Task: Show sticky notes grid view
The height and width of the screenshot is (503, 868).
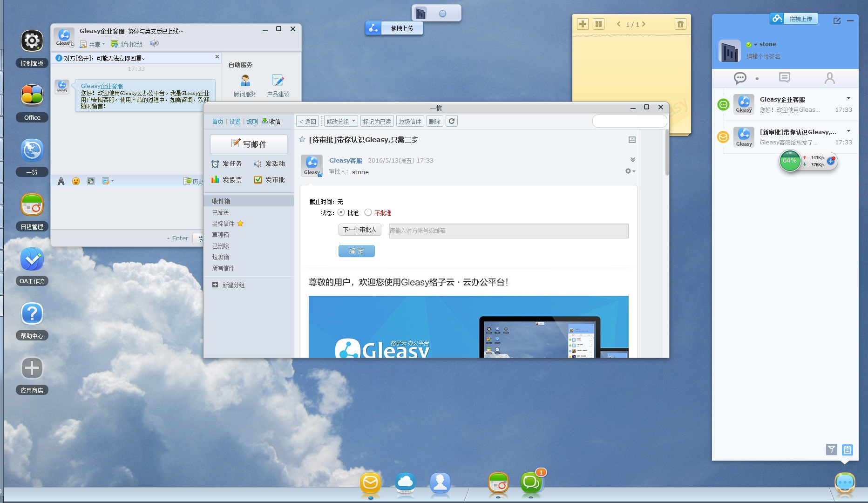Action: [x=598, y=24]
